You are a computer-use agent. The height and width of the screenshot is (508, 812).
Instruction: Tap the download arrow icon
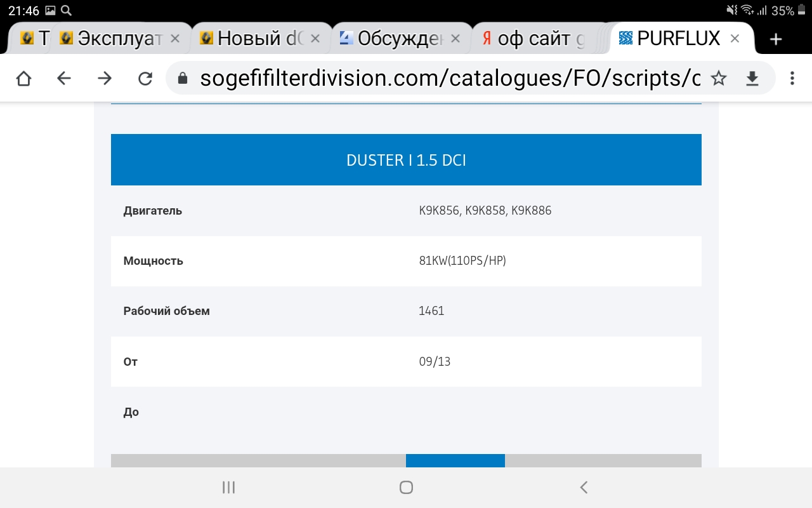click(x=752, y=78)
